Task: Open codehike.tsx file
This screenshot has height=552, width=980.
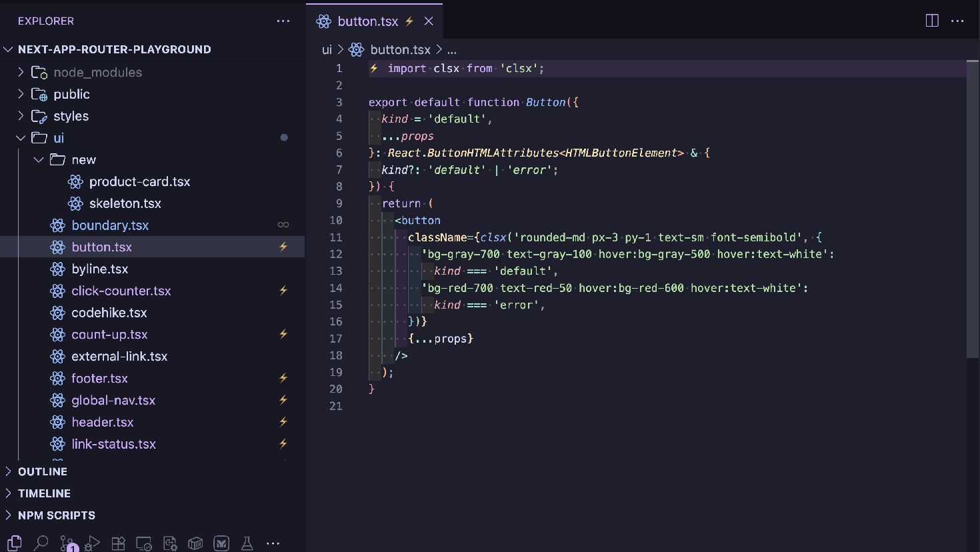Action: pos(109,313)
